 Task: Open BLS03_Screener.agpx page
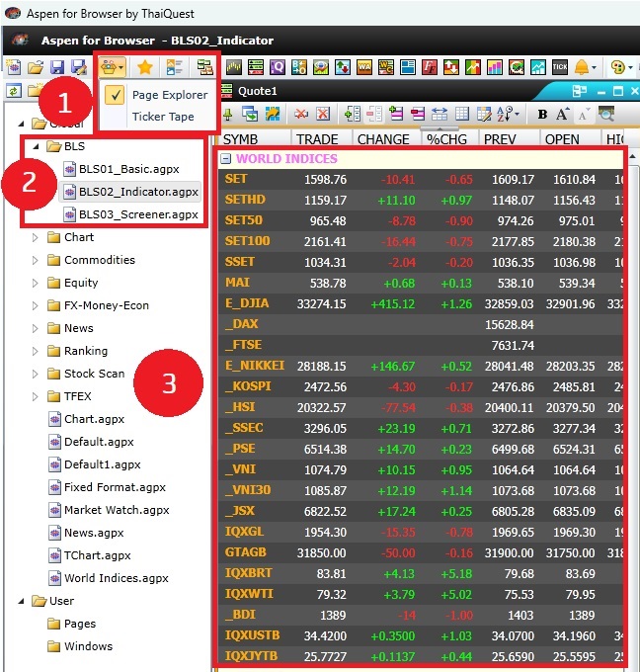coord(130,214)
